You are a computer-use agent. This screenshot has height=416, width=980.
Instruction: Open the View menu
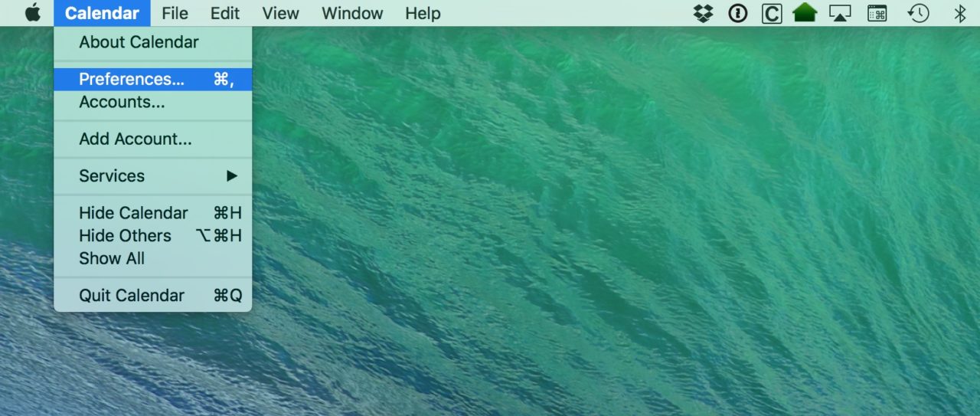coord(279,13)
